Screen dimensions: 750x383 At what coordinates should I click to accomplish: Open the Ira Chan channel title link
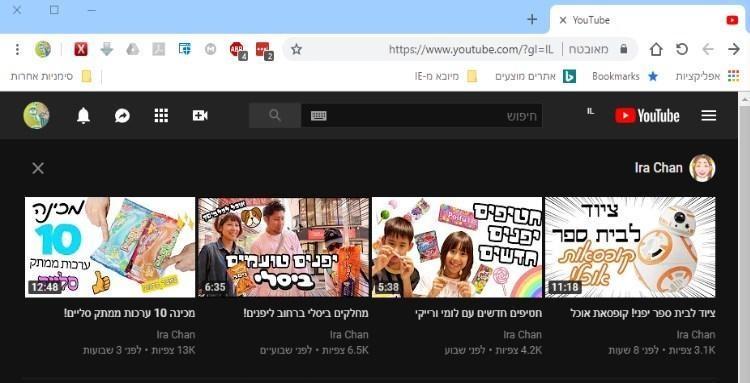pos(658,168)
